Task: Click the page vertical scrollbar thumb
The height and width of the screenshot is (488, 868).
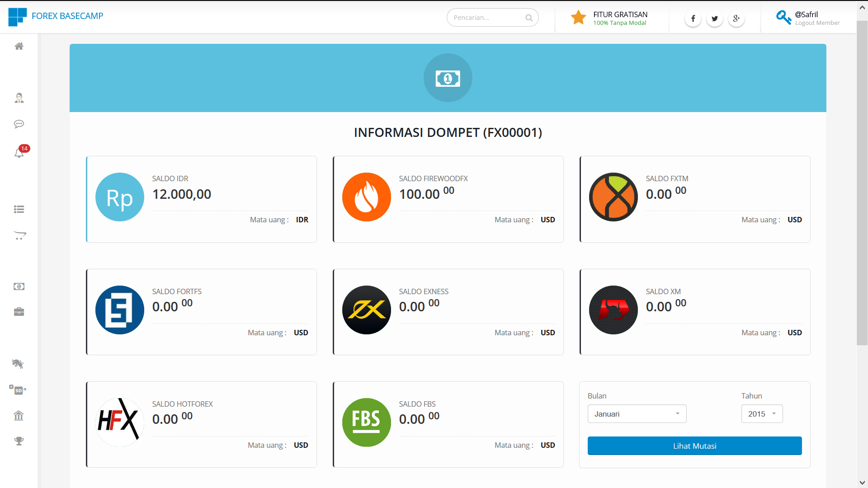Action: tap(862, 183)
